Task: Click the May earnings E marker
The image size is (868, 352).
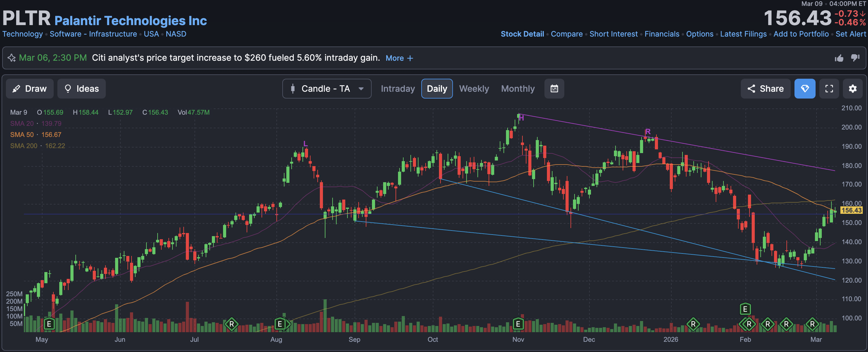Action: click(x=49, y=324)
